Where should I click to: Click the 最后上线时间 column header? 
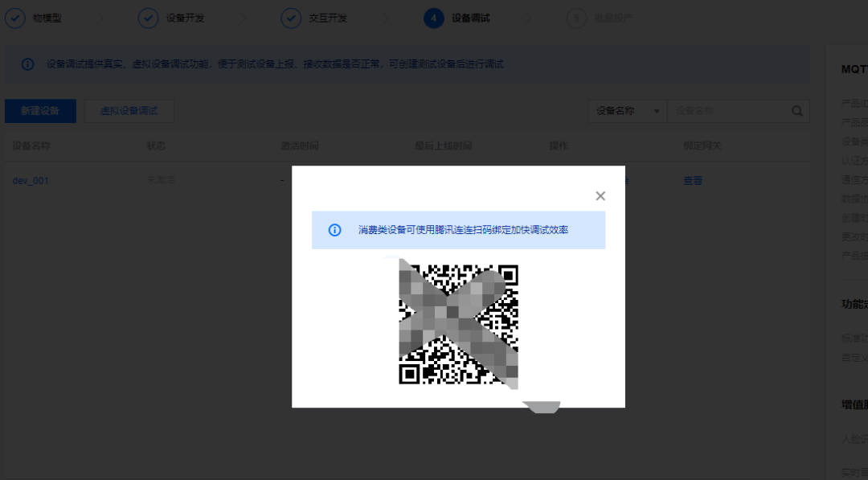pyautogui.click(x=444, y=146)
